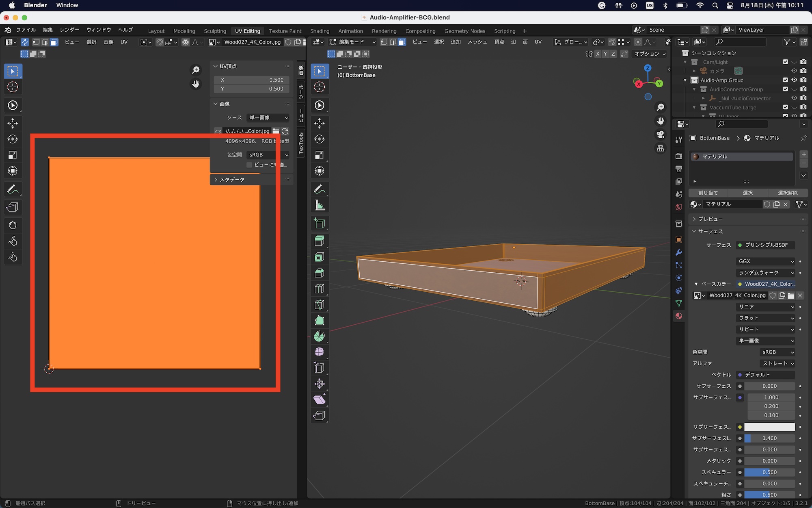Select the Bevel tool in 3D viewport
This screenshot has width=812, height=508.
[320, 273]
